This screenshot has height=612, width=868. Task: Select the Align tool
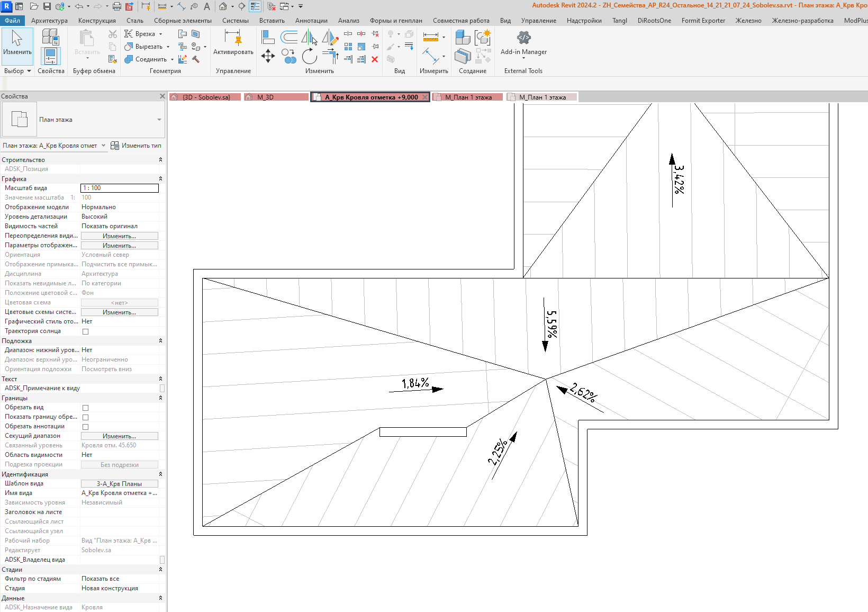point(268,37)
